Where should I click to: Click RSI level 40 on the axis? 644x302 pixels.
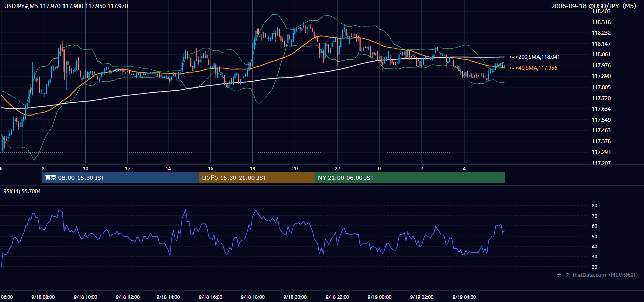point(594,246)
